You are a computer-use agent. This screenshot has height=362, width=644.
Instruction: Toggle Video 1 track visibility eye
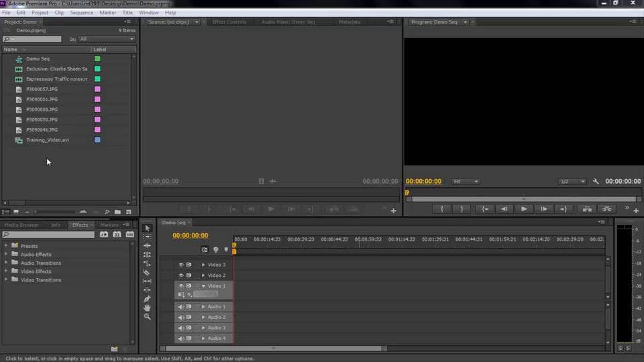181,286
